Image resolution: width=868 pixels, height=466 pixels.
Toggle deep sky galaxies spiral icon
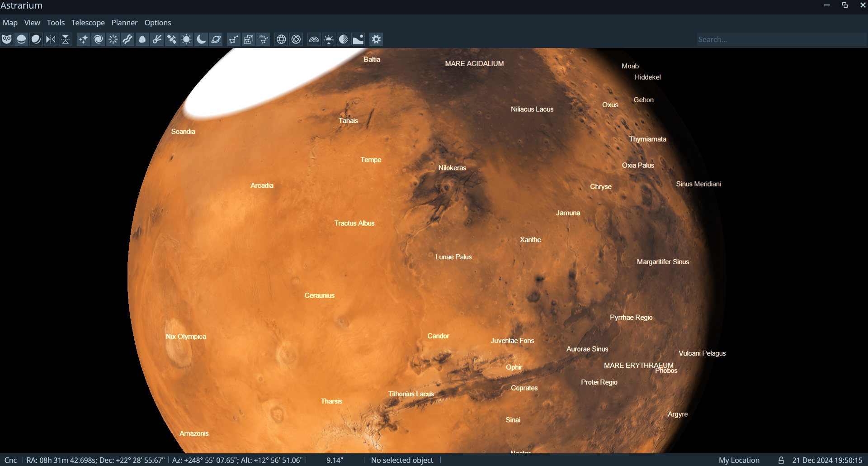pos(98,39)
